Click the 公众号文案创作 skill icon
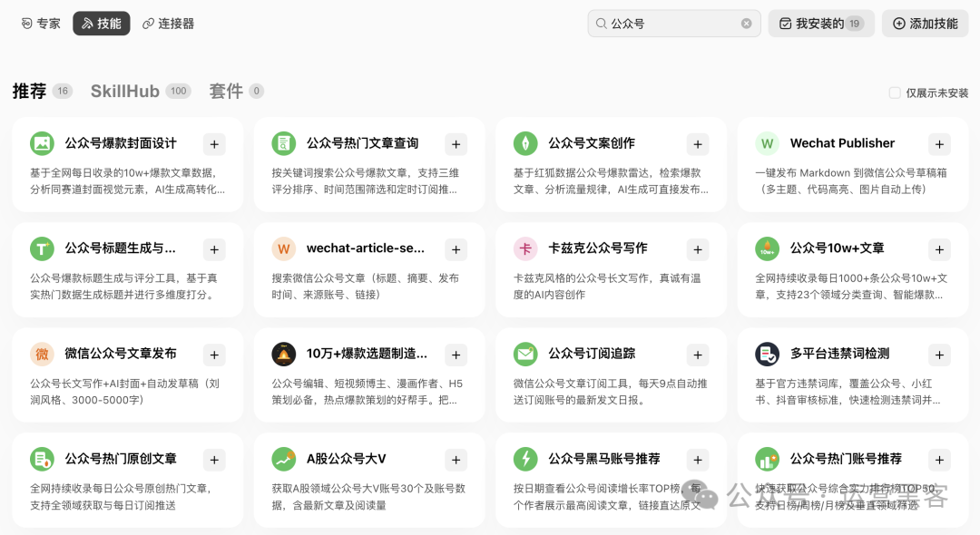This screenshot has height=535, width=980. click(525, 143)
